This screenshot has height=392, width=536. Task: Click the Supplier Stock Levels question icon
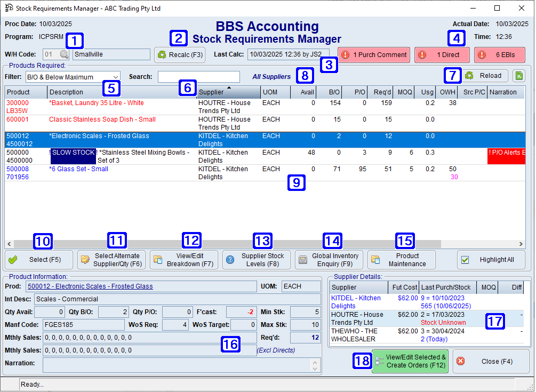pos(230,260)
